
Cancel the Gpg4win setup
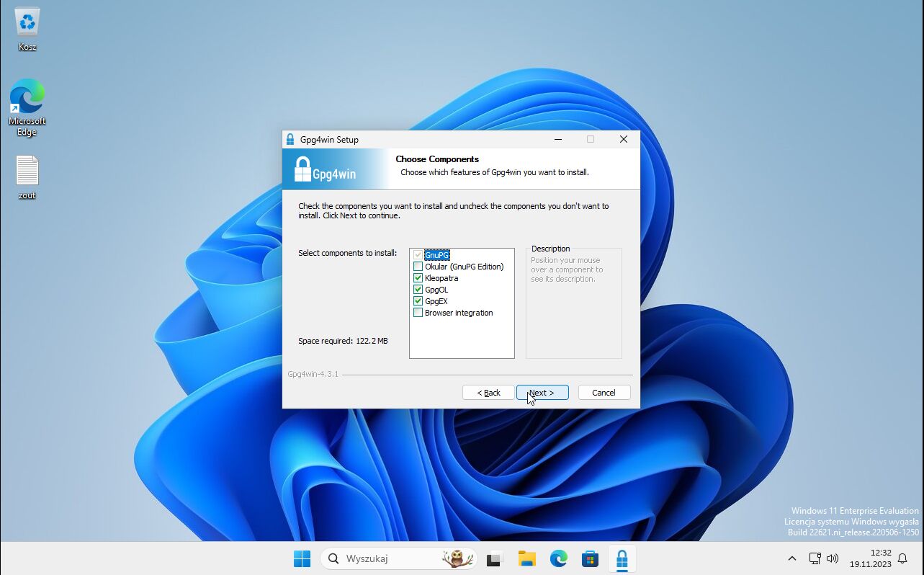(604, 393)
